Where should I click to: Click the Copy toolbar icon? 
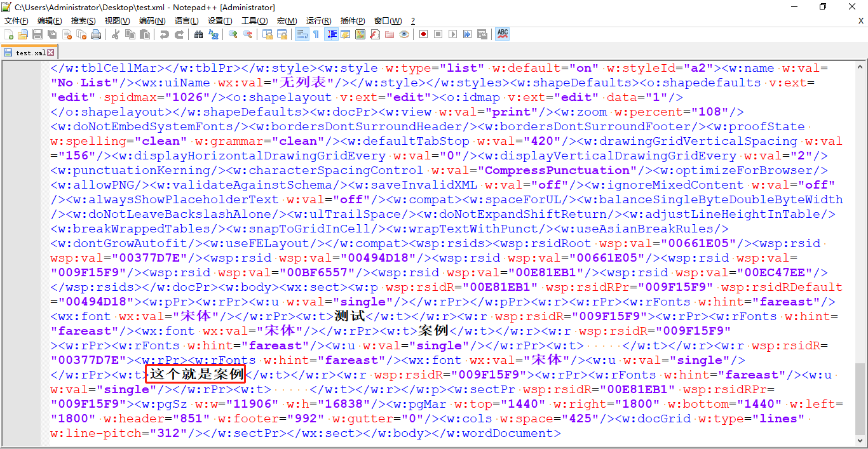point(130,34)
